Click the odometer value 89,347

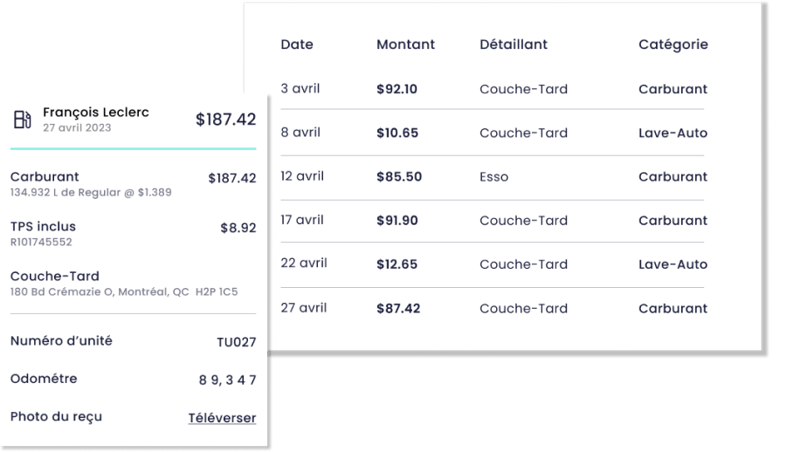pos(228,380)
